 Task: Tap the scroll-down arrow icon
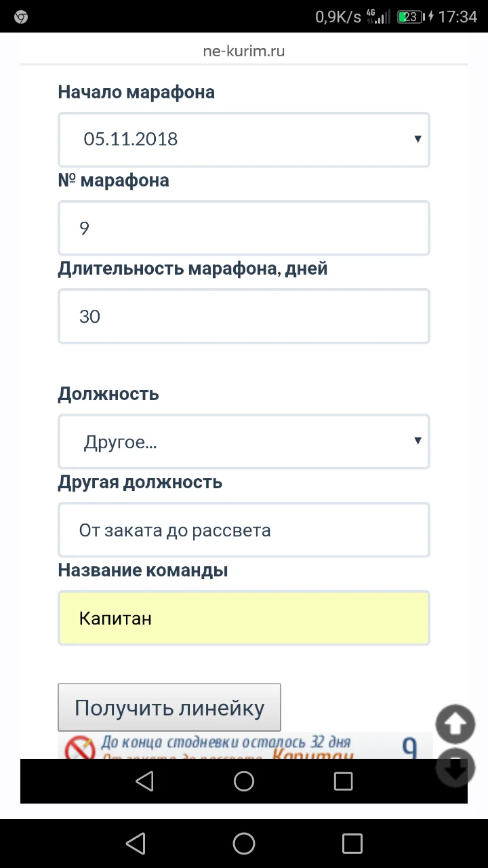(455, 769)
